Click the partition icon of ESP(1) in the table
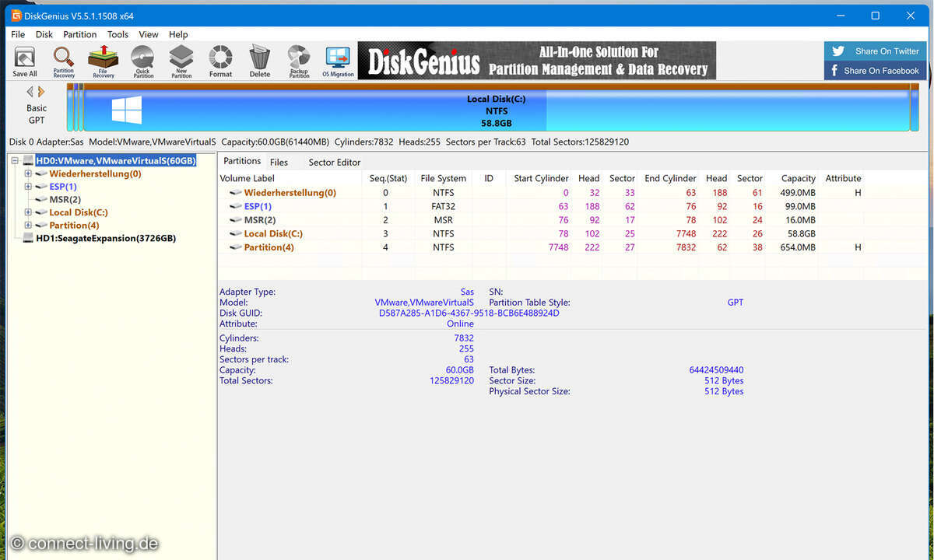 tap(235, 206)
